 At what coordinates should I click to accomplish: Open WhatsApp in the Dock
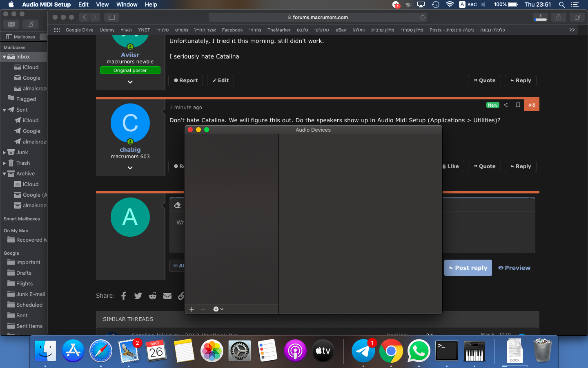click(419, 351)
